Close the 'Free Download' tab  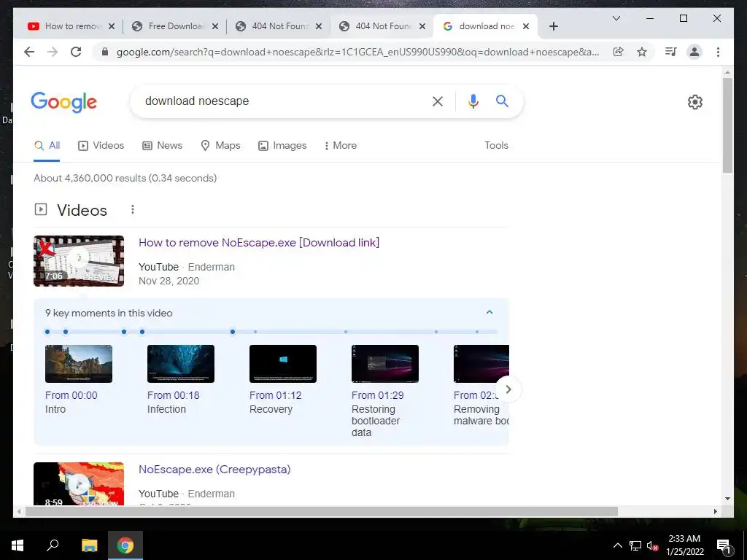[215, 26]
